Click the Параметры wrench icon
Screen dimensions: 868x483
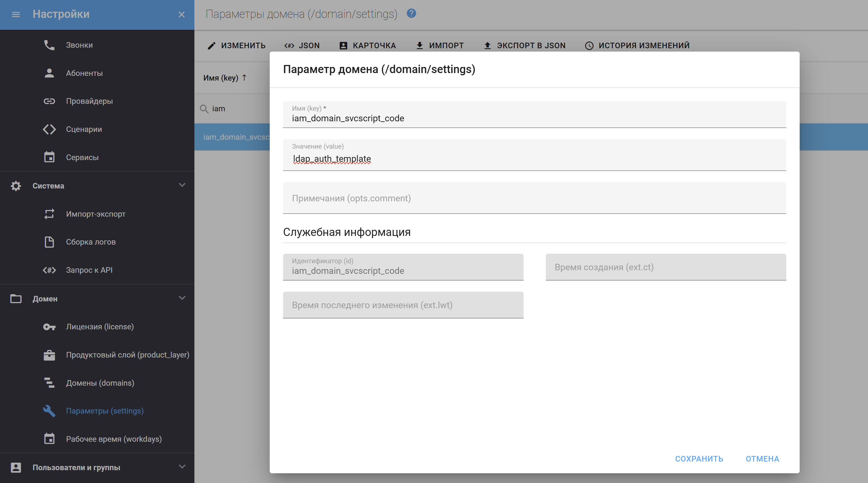click(x=49, y=411)
